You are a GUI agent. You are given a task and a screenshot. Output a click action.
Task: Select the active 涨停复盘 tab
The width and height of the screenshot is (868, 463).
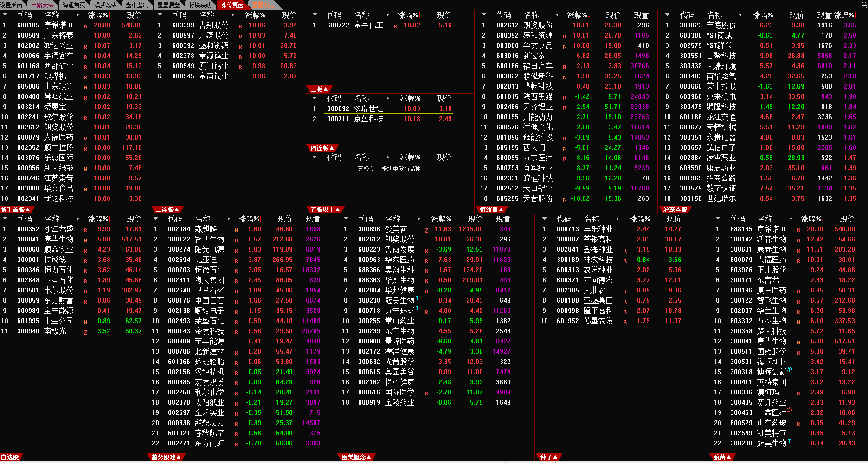(232, 5)
